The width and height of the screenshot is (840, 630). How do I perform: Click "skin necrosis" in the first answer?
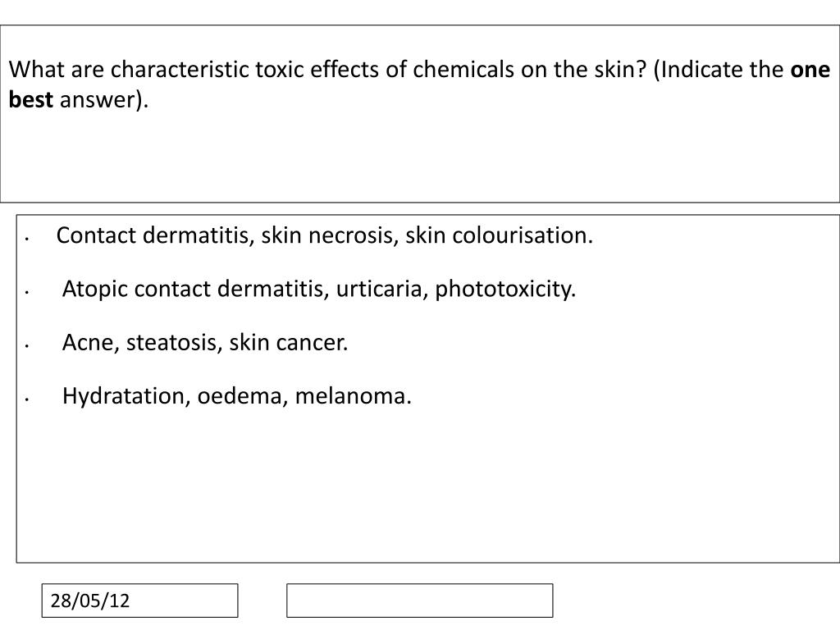pyautogui.click(x=330, y=235)
